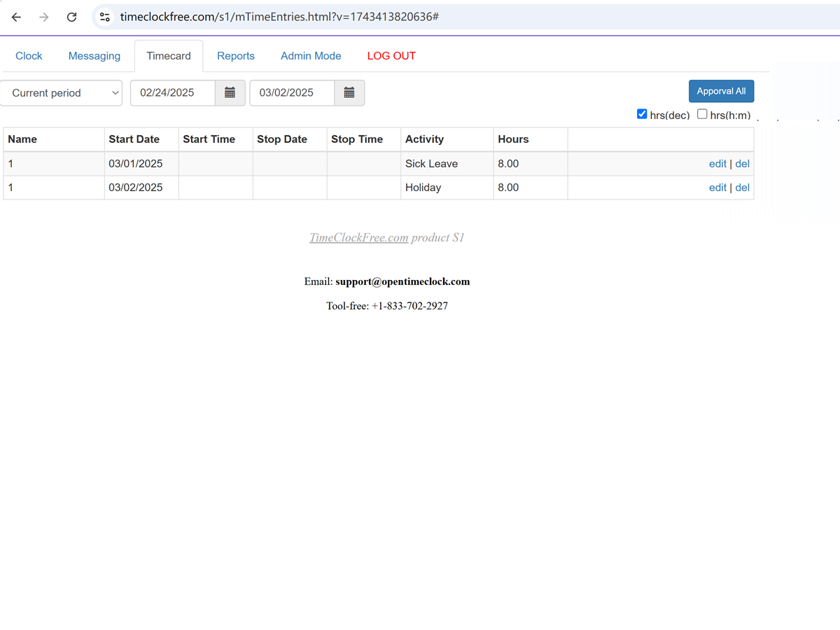Open the TimeClockFree.com footer link

click(358, 238)
